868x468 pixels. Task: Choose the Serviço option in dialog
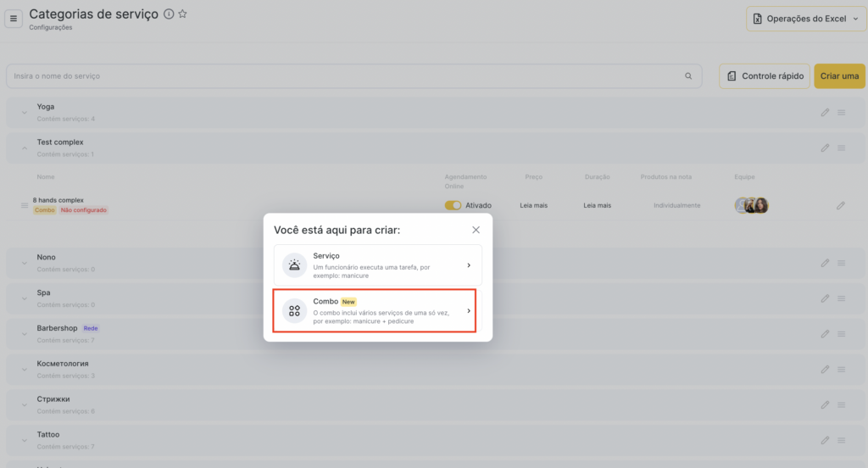coord(377,265)
